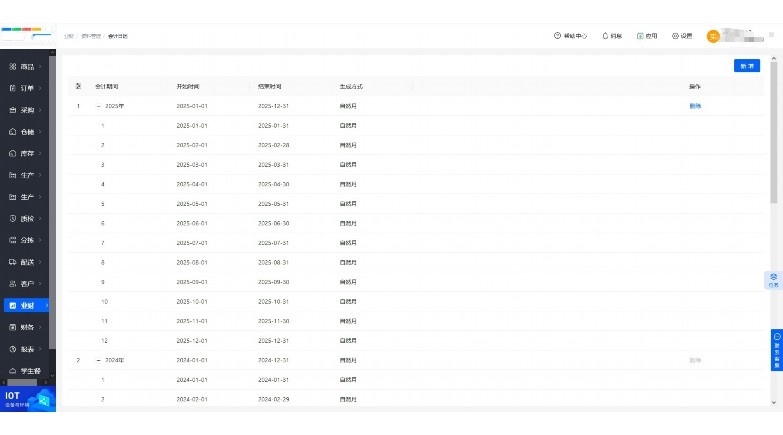Click the 资料管理 breadcrumb
Screen dimensions: 783x435
(91, 36)
